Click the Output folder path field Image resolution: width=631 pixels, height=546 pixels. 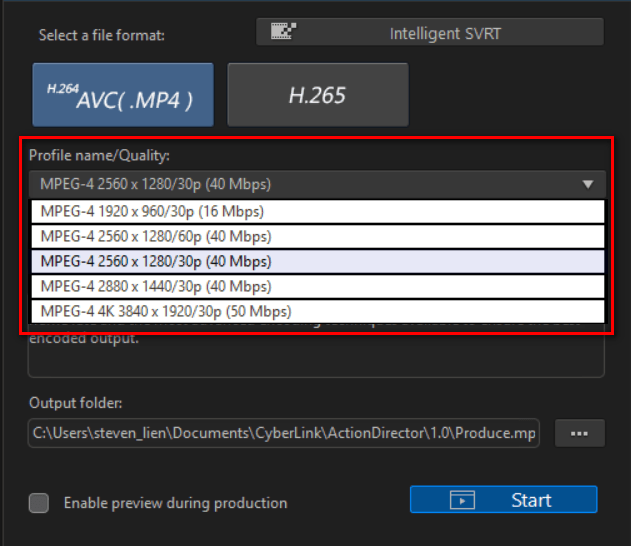point(284,433)
